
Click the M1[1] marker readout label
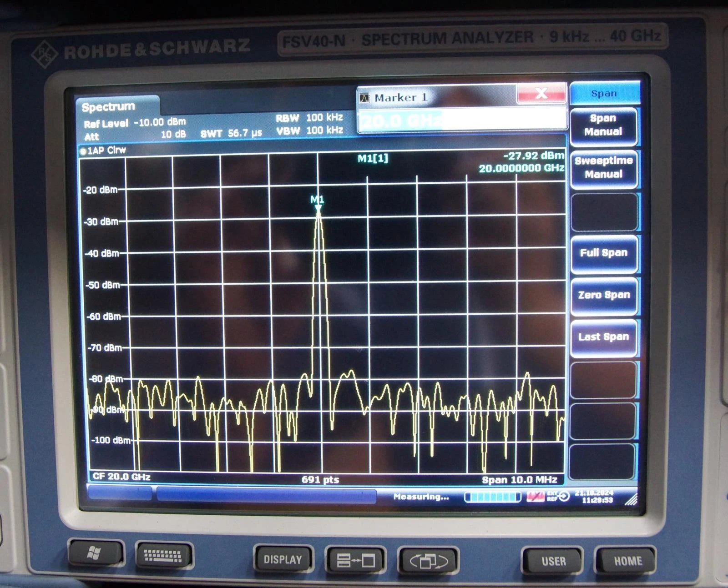tap(373, 158)
